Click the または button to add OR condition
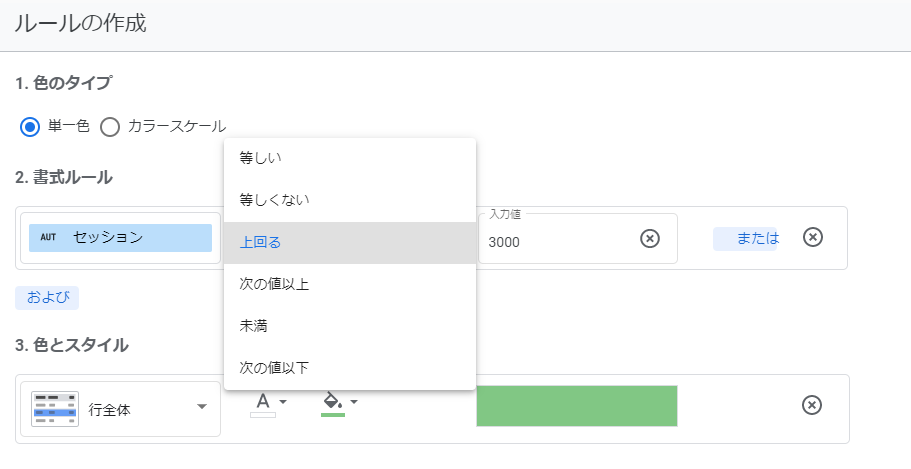 point(745,238)
